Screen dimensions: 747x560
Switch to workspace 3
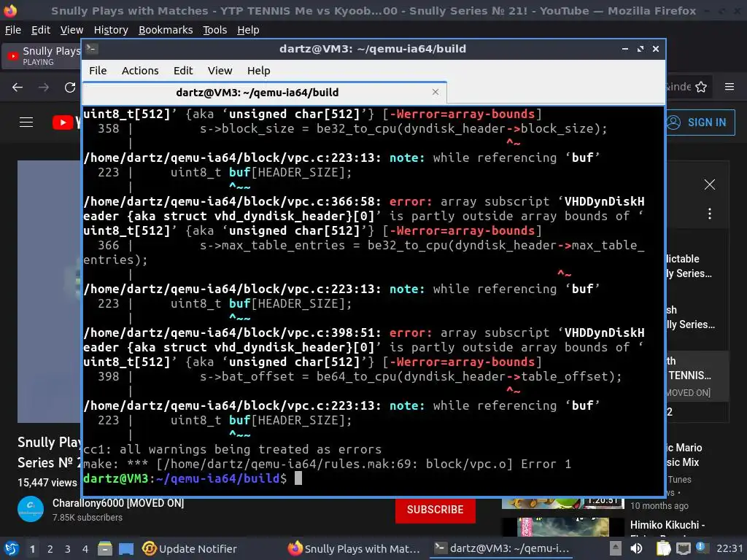coord(68,549)
